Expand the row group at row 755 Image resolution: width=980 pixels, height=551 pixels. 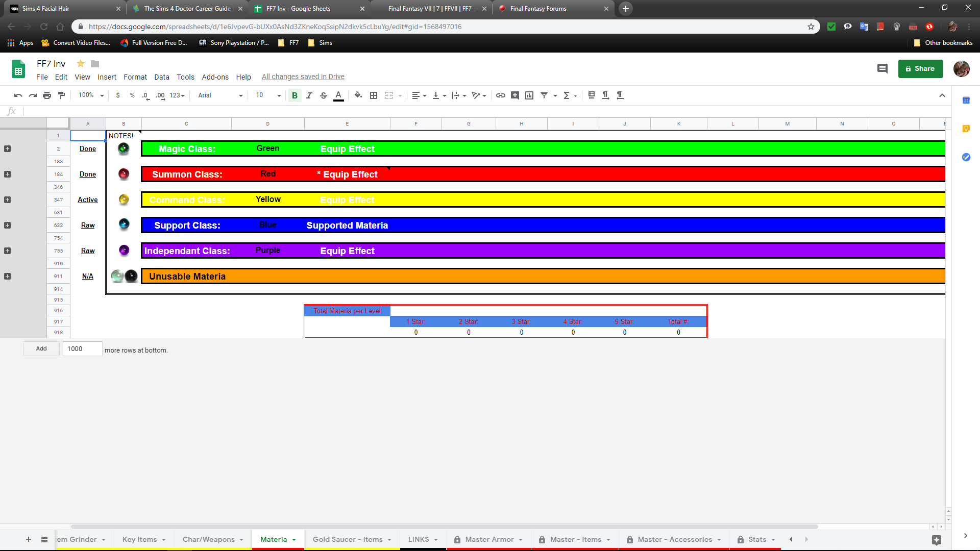pyautogui.click(x=7, y=251)
